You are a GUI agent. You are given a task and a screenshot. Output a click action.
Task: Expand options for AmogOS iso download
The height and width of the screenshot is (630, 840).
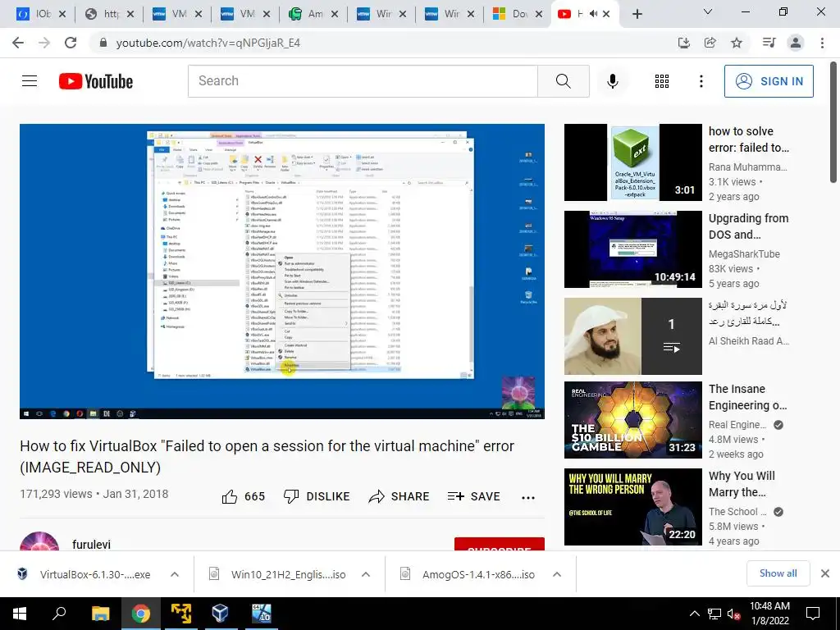coord(557,574)
